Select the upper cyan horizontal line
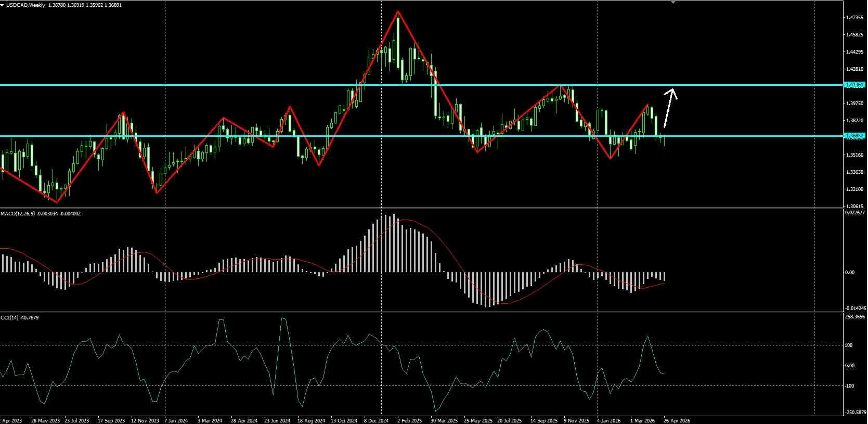868x424 pixels. [421, 85]
